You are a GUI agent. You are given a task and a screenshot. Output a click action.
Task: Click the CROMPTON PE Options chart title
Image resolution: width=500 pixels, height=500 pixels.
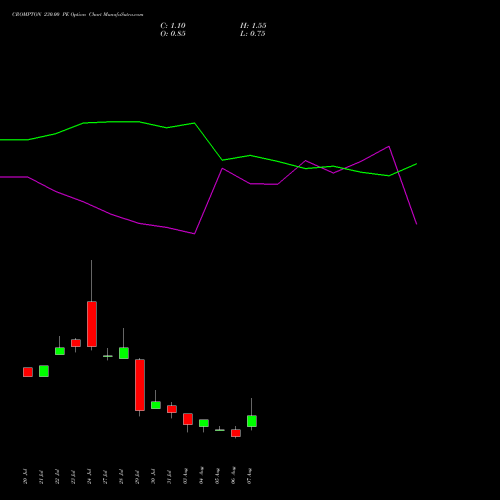coord(78,15)
